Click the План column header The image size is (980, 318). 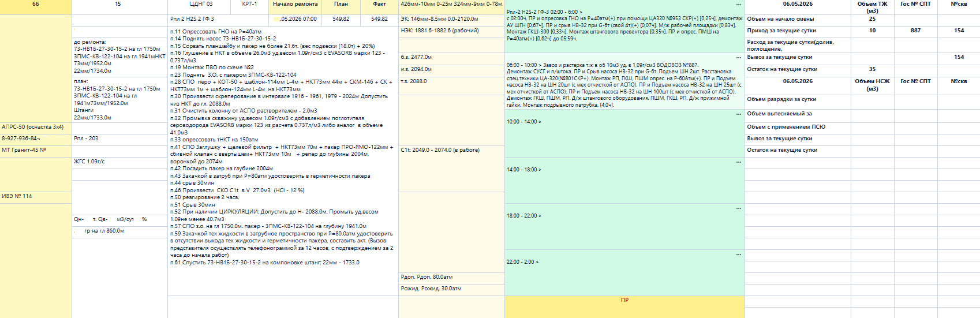pyautogui.click(x=341, y=4)
